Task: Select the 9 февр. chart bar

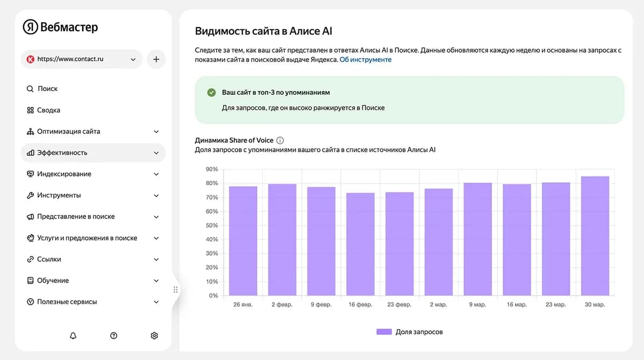Action: [x=321, y=242]
